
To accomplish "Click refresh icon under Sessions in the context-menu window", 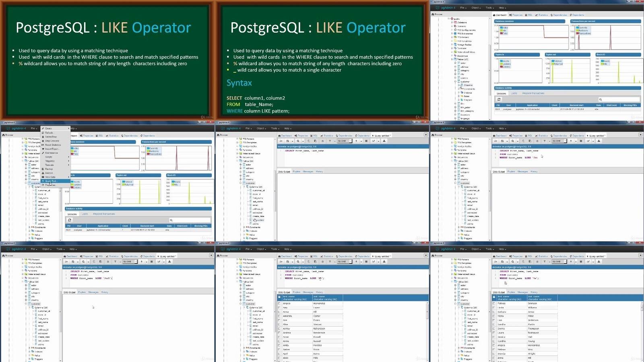I will [x=70, y=220].
